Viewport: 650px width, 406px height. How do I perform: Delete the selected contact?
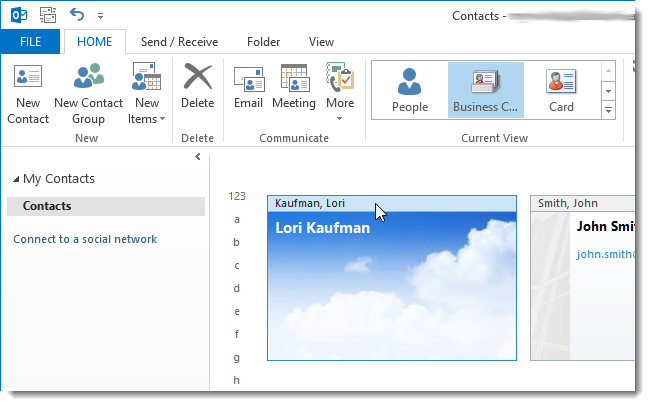click(x=197, y=86)
